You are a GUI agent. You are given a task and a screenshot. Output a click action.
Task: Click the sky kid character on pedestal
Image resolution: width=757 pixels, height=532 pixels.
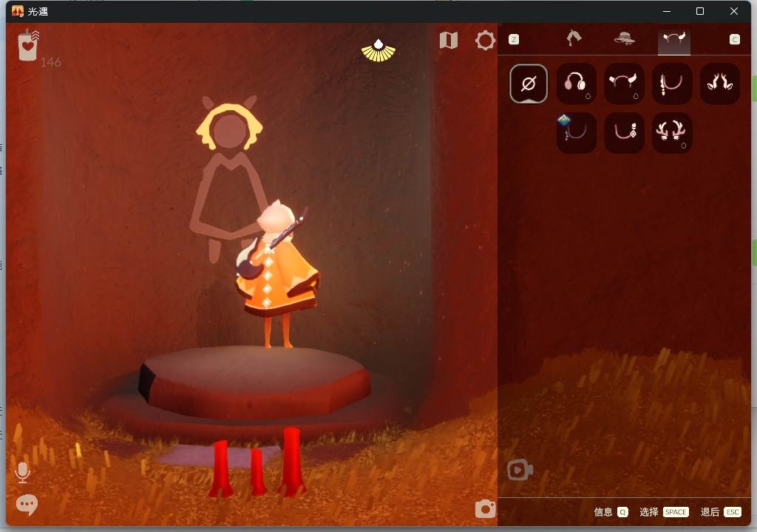276,273
